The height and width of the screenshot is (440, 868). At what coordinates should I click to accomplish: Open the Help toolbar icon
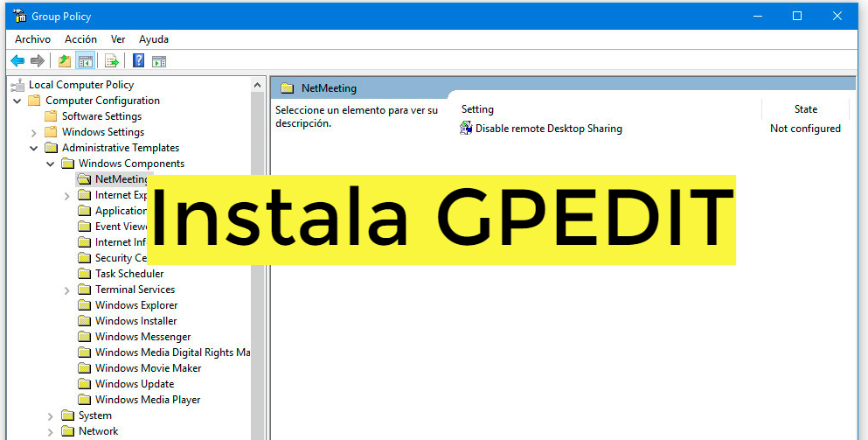tap(138, 60)
